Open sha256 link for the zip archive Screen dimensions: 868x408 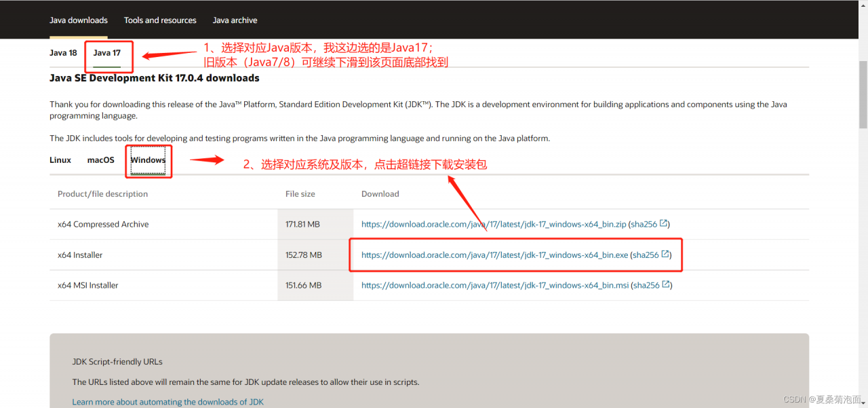click(x=644, y=224)
